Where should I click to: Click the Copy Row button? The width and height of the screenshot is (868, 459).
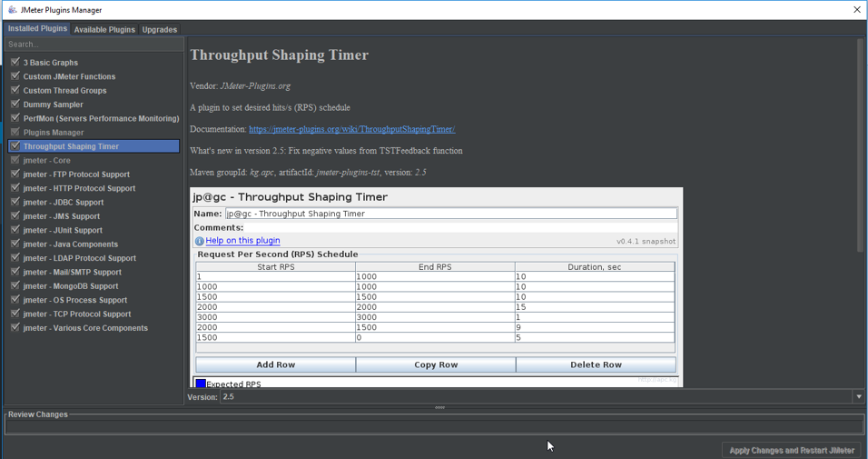tap(436, 364)
